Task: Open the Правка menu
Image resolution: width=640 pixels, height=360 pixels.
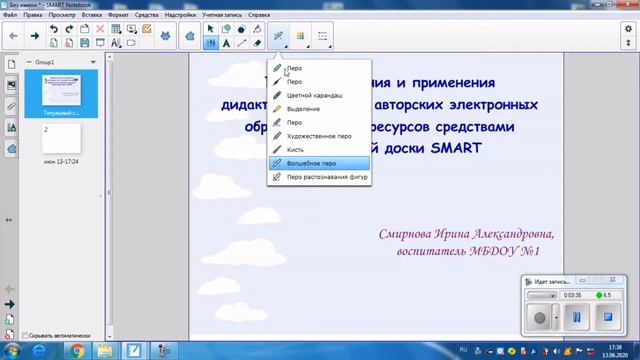Action: 33,15
